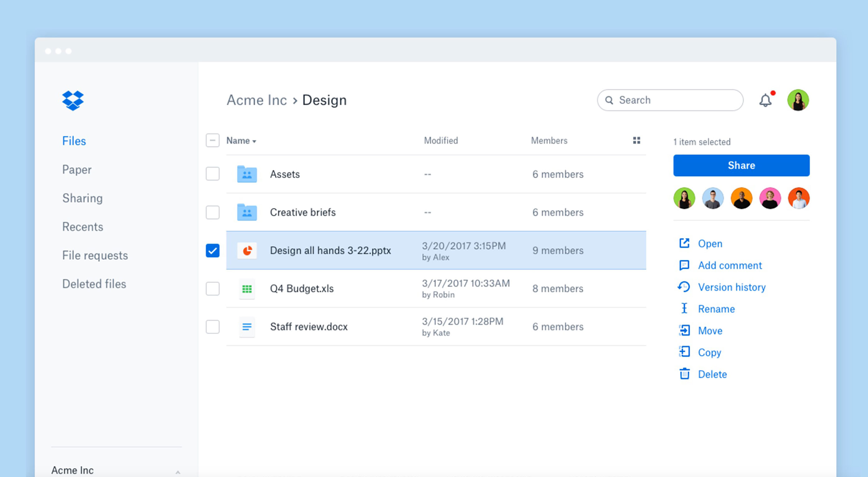
Task: Check the Creative briefs checkbox
Action: 213,212
